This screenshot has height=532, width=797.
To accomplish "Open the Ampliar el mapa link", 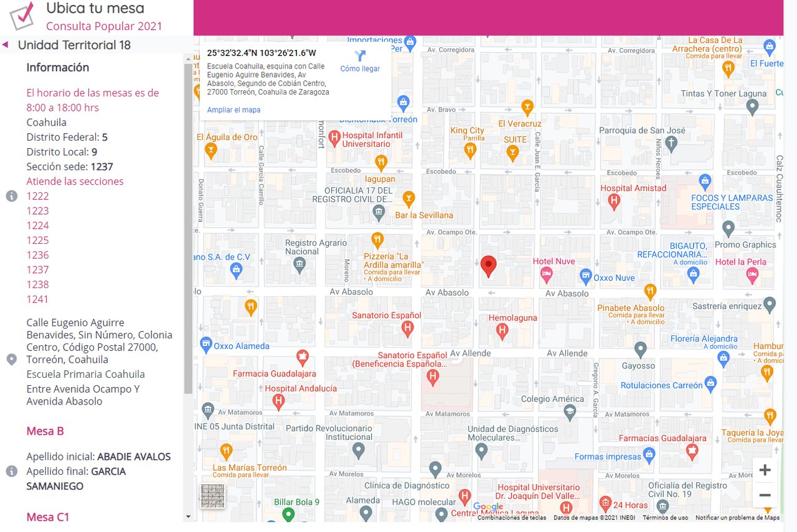I will pos(234,110).
